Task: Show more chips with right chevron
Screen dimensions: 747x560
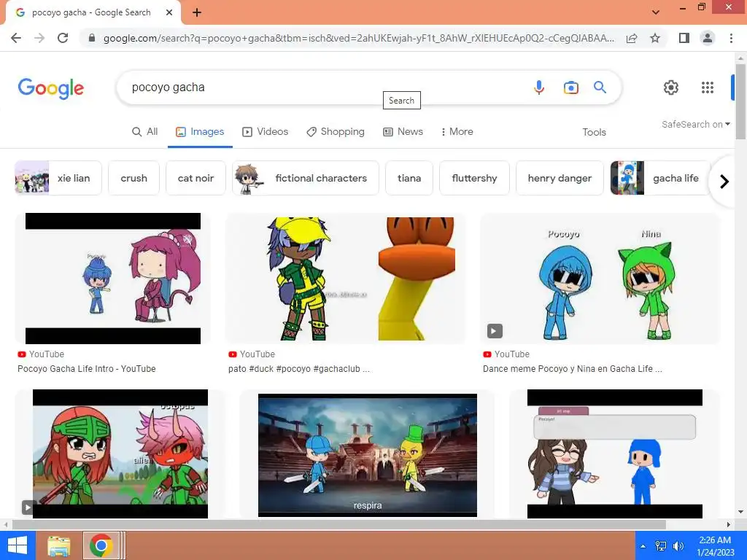Action: 724,182
